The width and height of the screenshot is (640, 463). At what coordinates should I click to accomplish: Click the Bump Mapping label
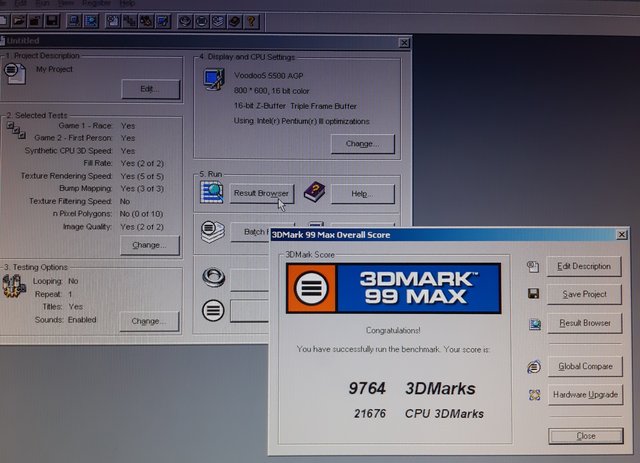[x=85, y=188]
